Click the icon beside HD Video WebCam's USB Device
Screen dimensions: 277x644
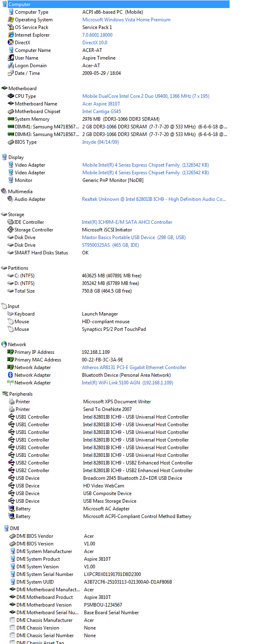tap(12, 486)
